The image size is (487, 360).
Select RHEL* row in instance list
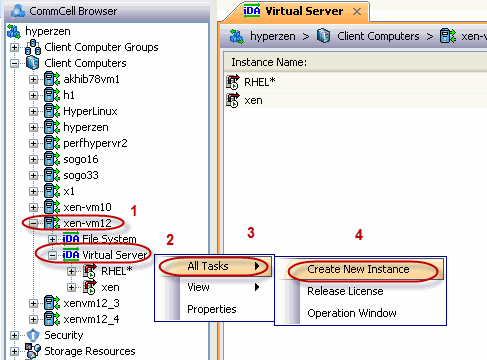point(355,82)
